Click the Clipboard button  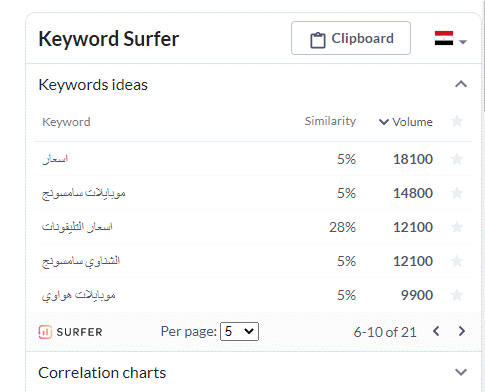(x=351, y=38)
